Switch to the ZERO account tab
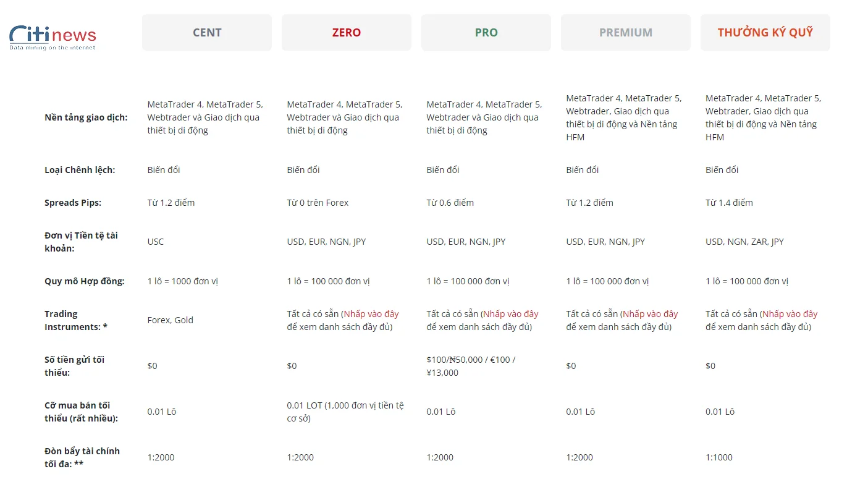The height and width of the screenshot is (487, 868). (347, 33)
